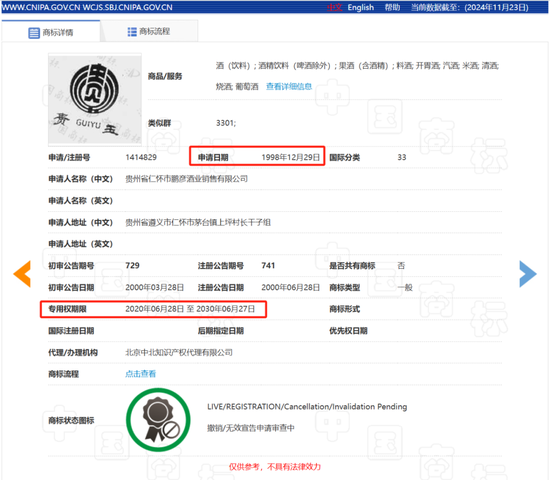550x480 pixels.
Task: Select red disclaimer 仅供参考，不具有法律效力
Action: click(275, 467)
